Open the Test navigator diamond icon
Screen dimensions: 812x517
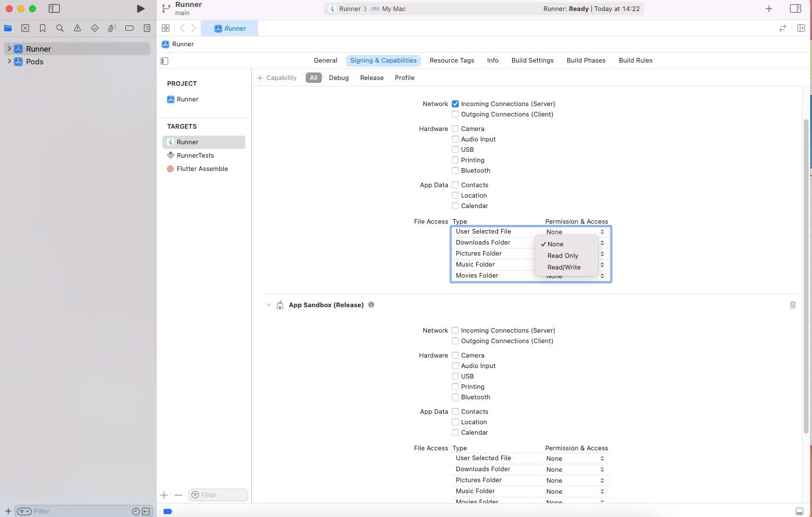pos(95,28)
